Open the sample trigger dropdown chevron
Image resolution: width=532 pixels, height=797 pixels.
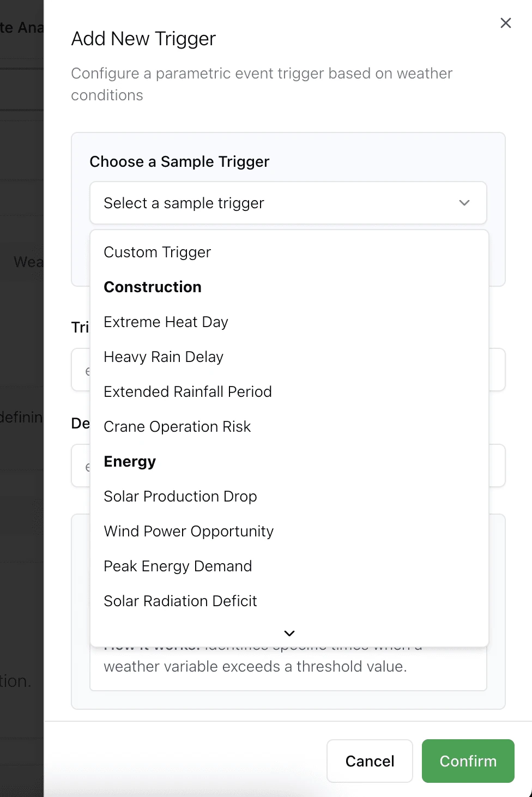coord(464,203)
